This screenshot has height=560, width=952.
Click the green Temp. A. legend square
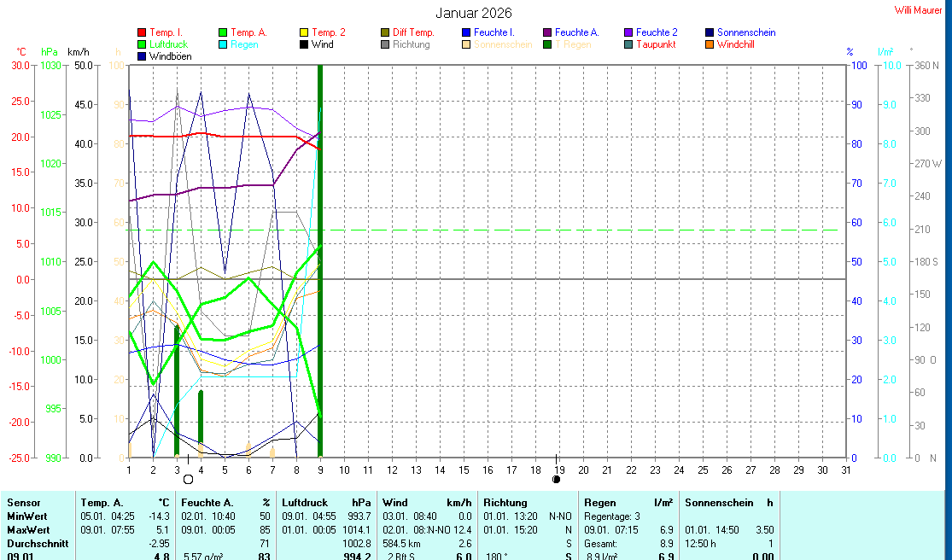click(x=223, y=32)
